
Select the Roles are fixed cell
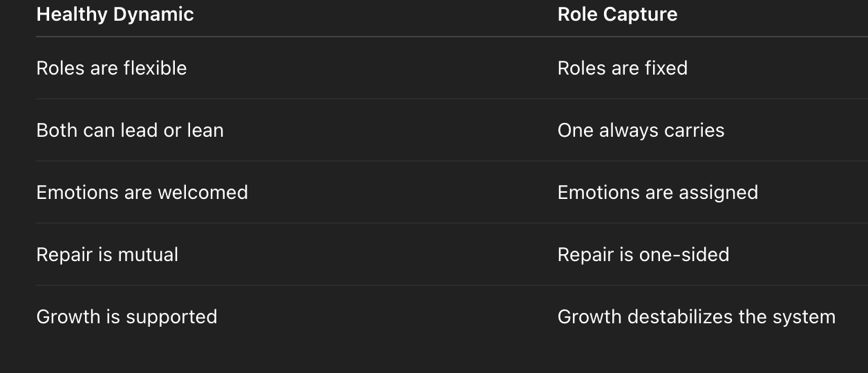pos(622,68)
